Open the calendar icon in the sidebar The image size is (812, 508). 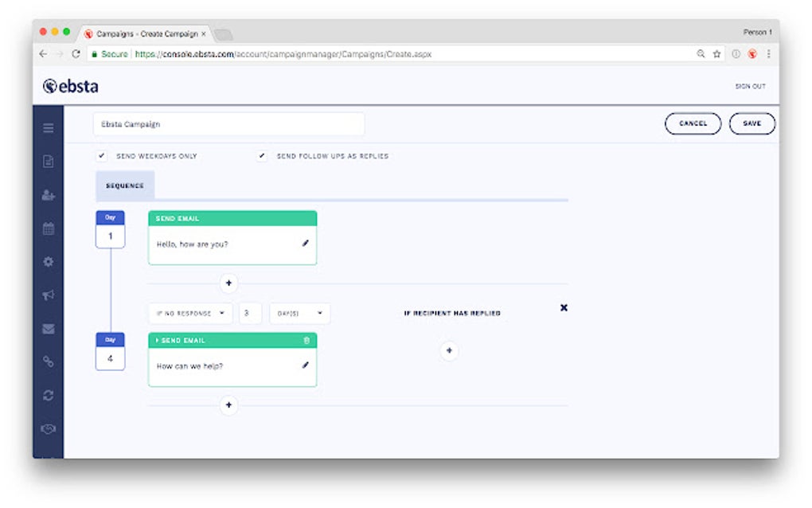click(48, 230)
